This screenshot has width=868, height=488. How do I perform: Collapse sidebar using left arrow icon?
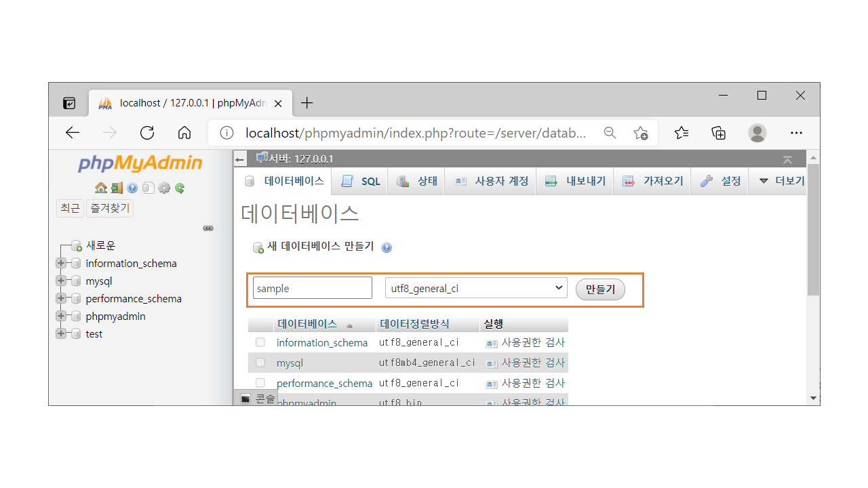pyautogui.click(x=240, y=160)
